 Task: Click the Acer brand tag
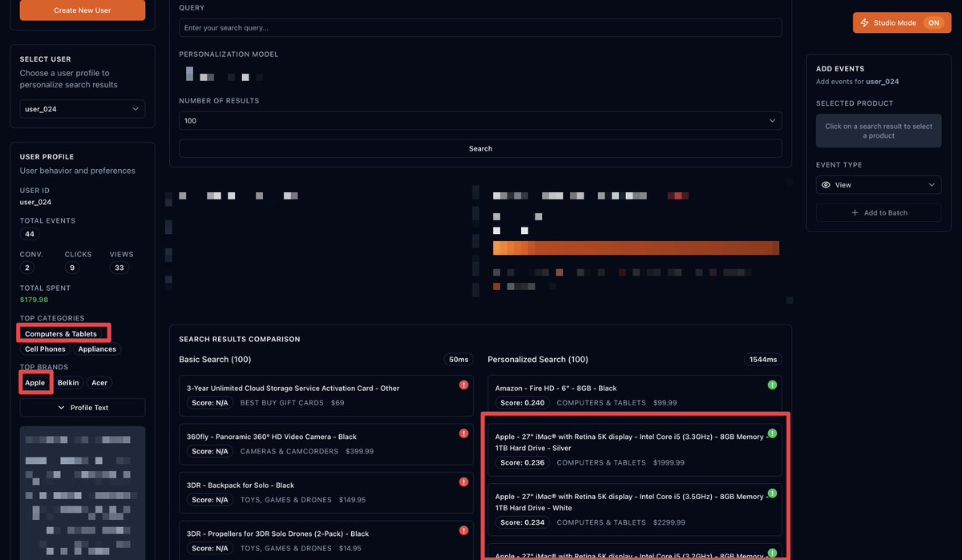click(x=99, y=383)
